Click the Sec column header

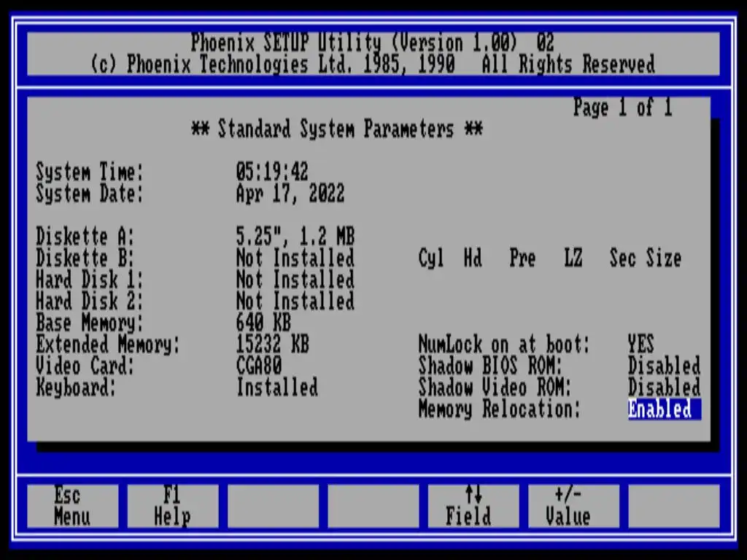point(623,258)
